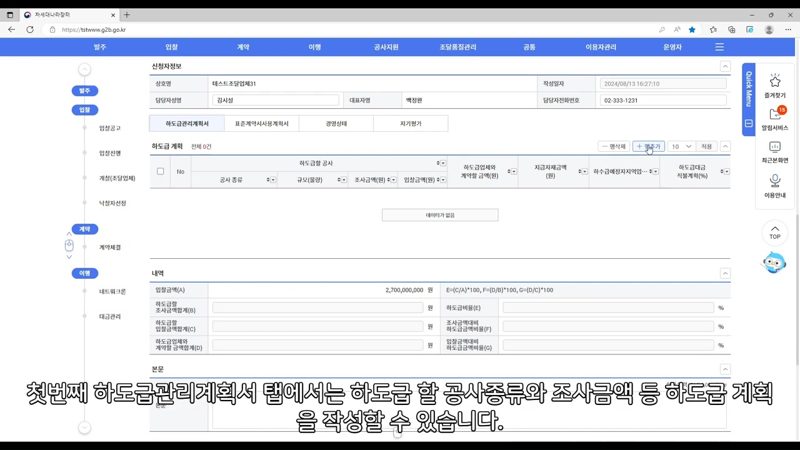The width and height of the screenshot is (800, 450).
Task: Open the 공사지원 menu in the top navigation
Action: click(x=386, y=47)
